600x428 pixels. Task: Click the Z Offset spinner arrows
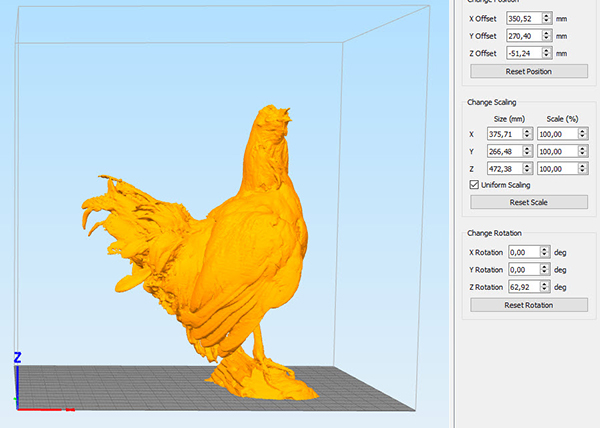coord(546,53)
